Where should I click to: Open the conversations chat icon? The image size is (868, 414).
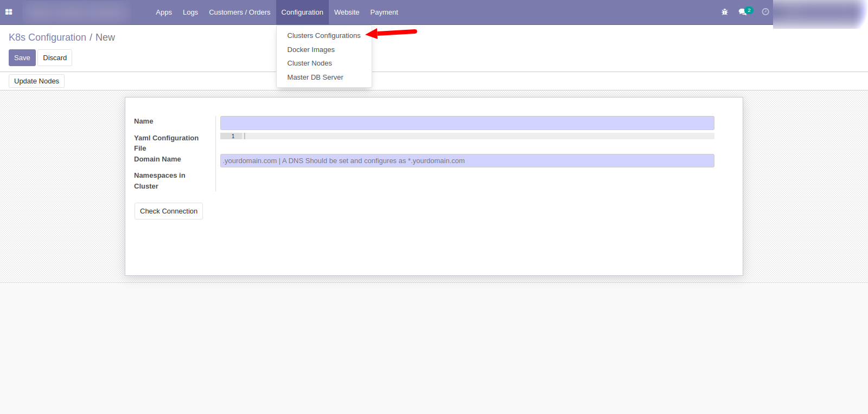coord(743,12)
